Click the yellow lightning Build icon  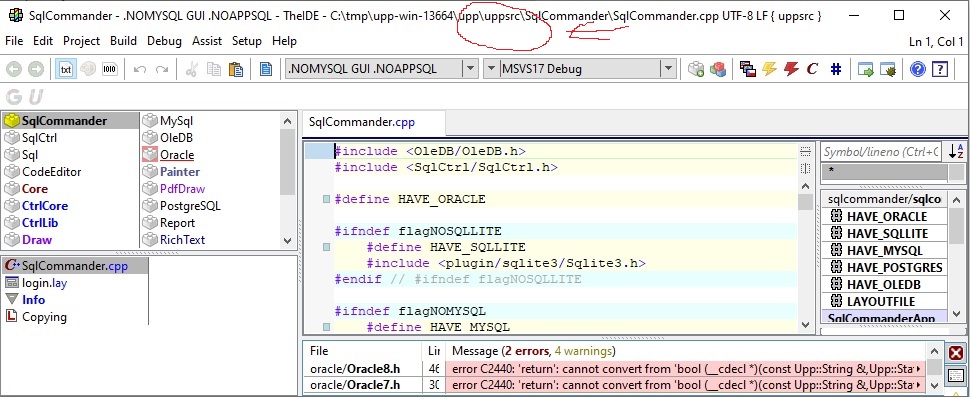click(769, 69)
